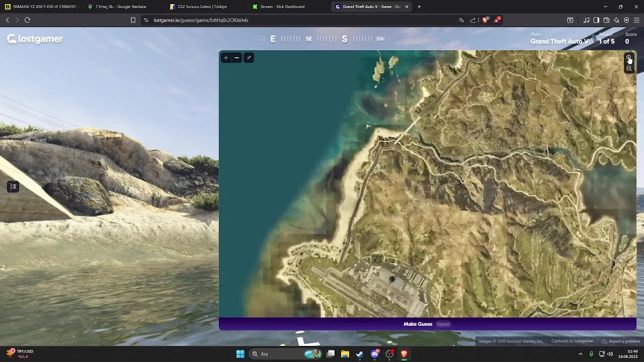This screenshot has height=362, width=644.
Task: Open Brave Wallet icon
Action: (x=606, y=20)
